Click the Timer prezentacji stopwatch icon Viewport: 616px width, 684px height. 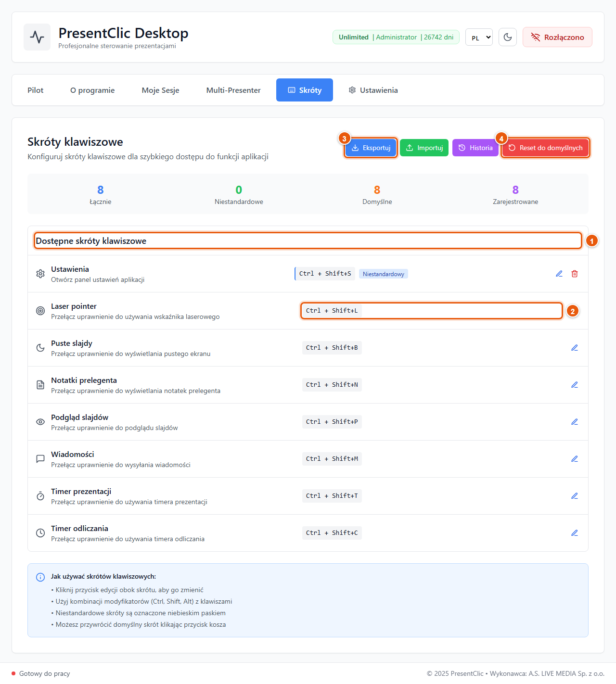pos(40,496)
